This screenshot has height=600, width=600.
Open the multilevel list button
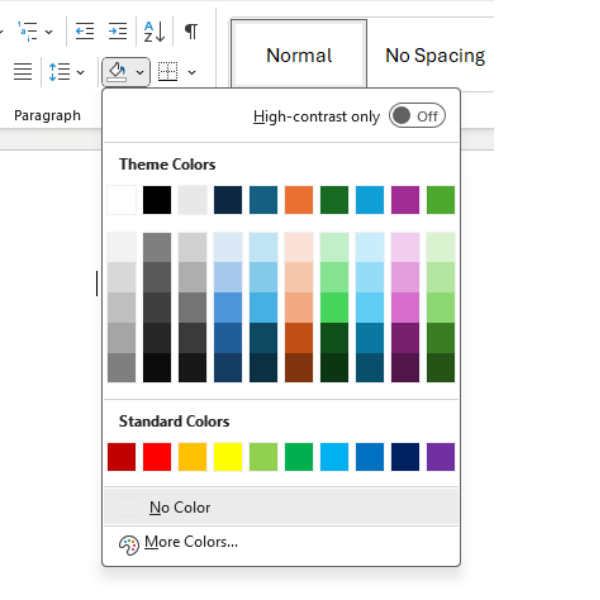[28, 31]
